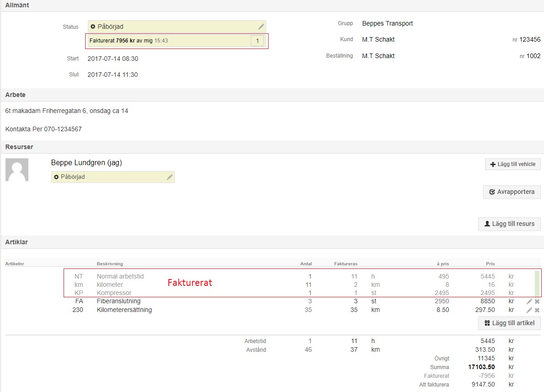Delete the Fiberanslutning row with the x icon

pos(536,301)
